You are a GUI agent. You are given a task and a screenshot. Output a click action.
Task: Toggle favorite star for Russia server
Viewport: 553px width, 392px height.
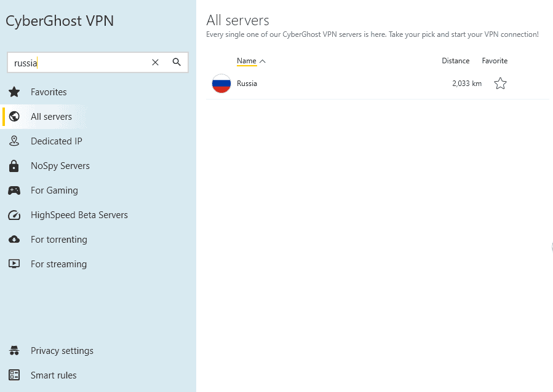click(500, 84)
